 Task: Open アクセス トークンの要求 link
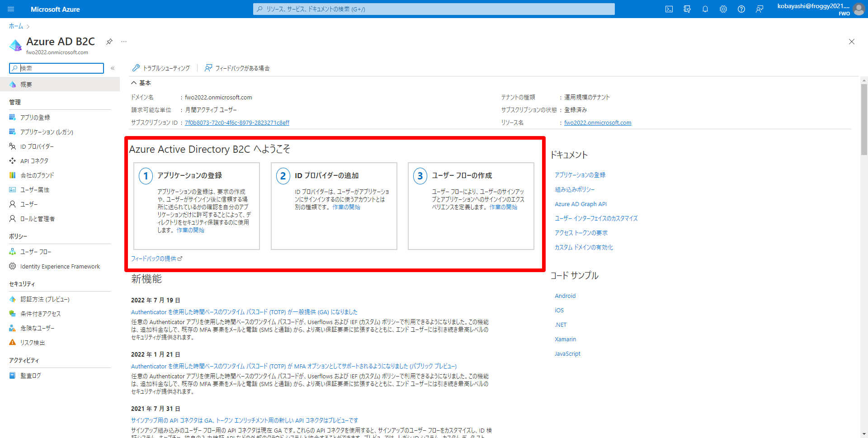click(x=581, y=233)
